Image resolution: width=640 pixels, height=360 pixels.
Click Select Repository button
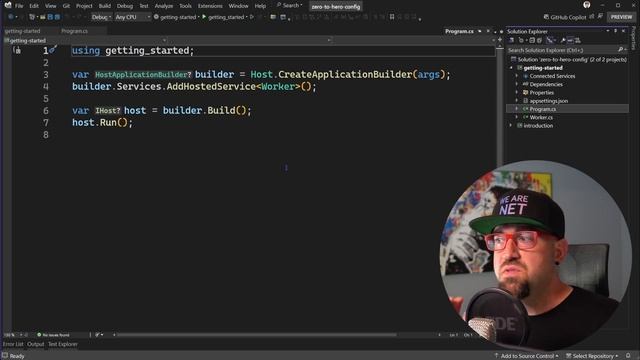[x=592, y=356]
